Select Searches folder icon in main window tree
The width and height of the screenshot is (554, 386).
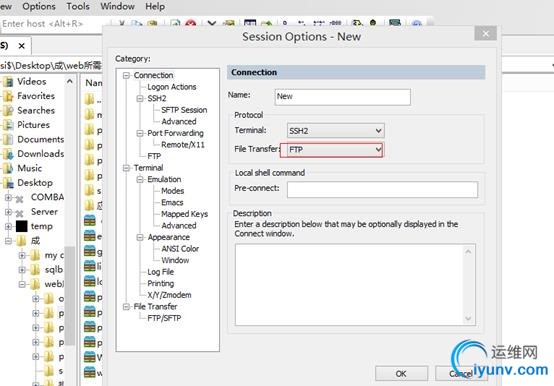tap(8, 111)
